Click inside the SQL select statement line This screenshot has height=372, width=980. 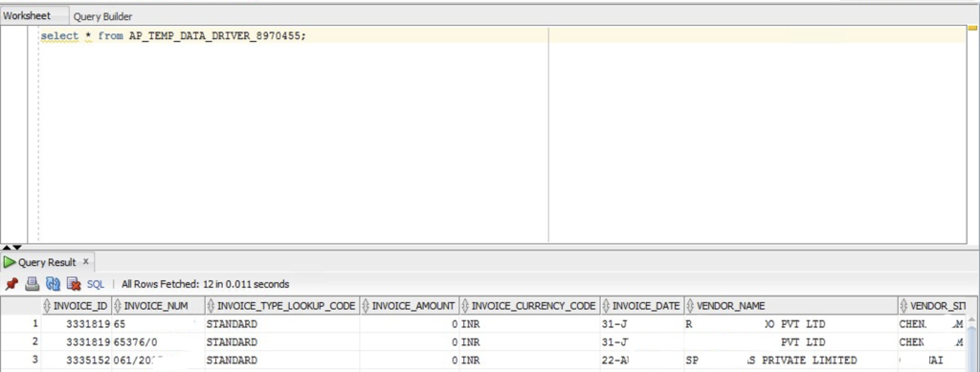click(174, 36)
